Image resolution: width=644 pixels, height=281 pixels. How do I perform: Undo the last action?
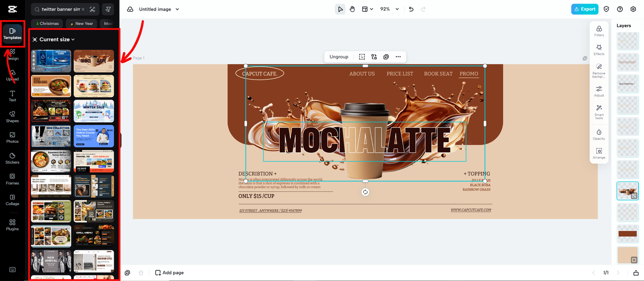tap(411, 9)
